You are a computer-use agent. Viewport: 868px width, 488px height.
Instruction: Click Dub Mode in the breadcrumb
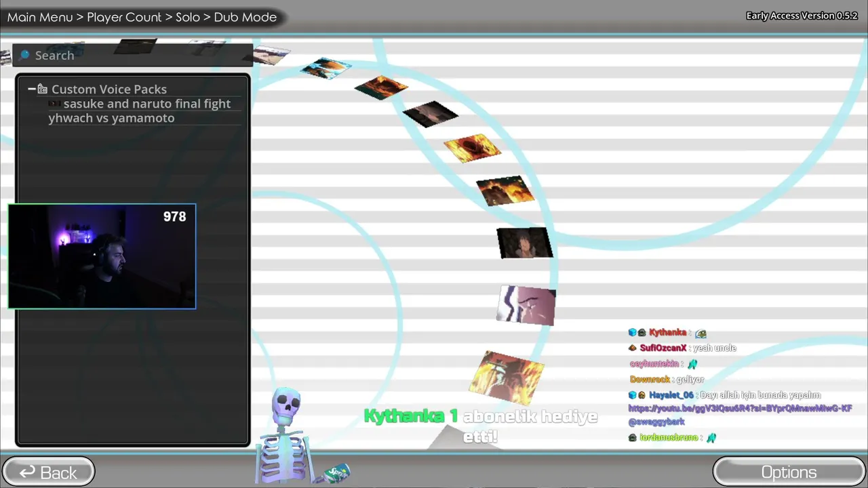click(245, 17)
